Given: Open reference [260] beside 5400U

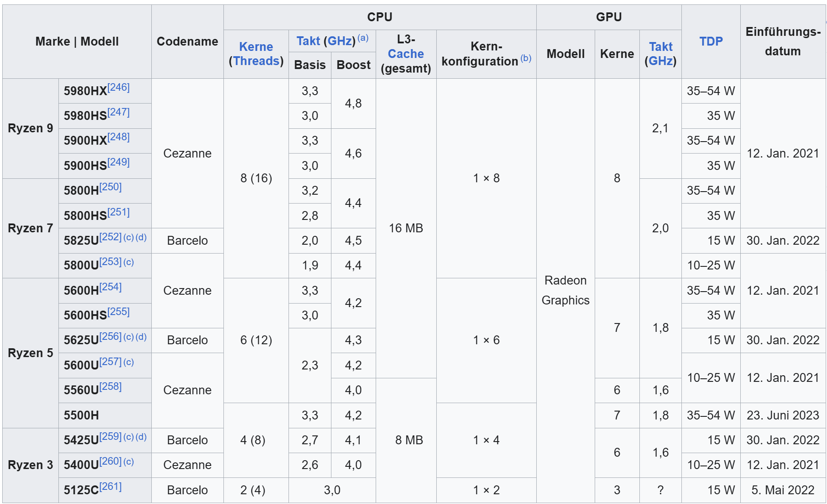Looking at the screenshot, I should click(111, 461).
